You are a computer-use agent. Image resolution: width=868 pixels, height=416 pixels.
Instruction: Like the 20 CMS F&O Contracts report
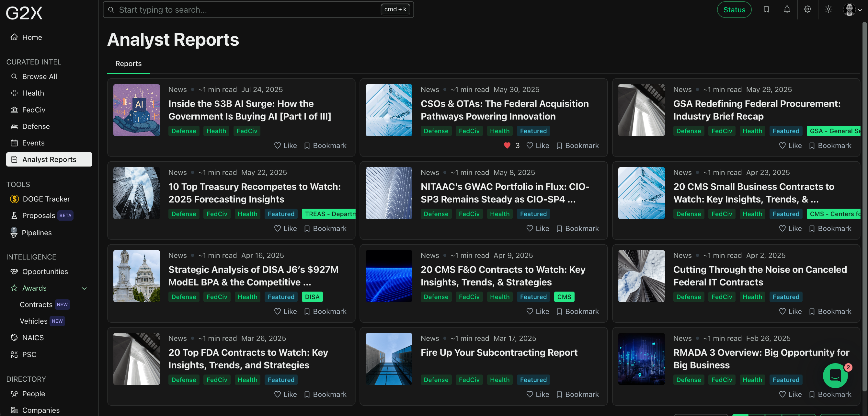[x=538, y=311]
